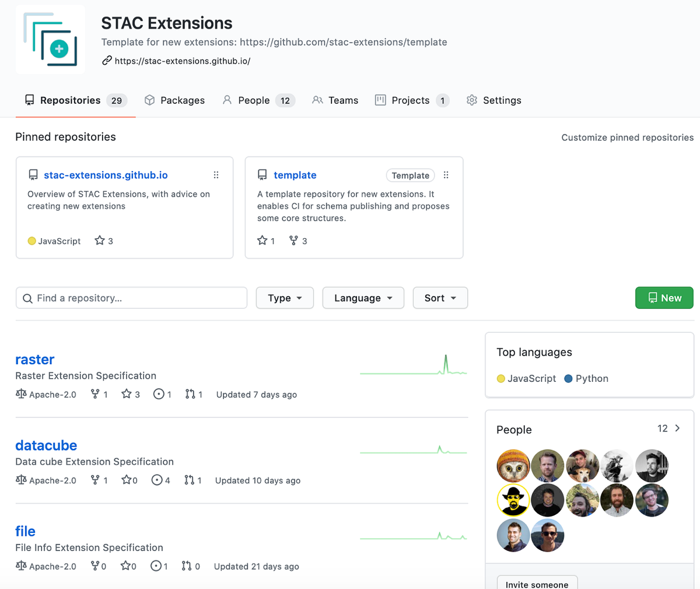Click the link icon beside stac-extensions.github.io URL
Image resolution: width=700 pixels, height=589 pixels.
pyautogui.click(x=107, y=60)
